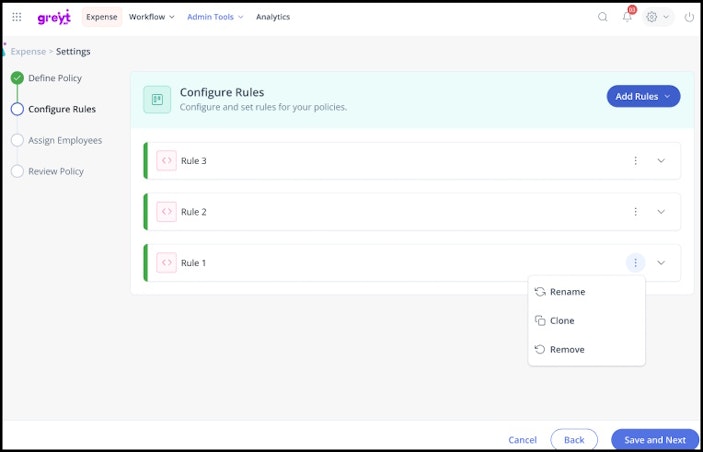The width and height of the screenshot is (703, 452).
Task: Open the settings gear menu
Action: [658, 17]
